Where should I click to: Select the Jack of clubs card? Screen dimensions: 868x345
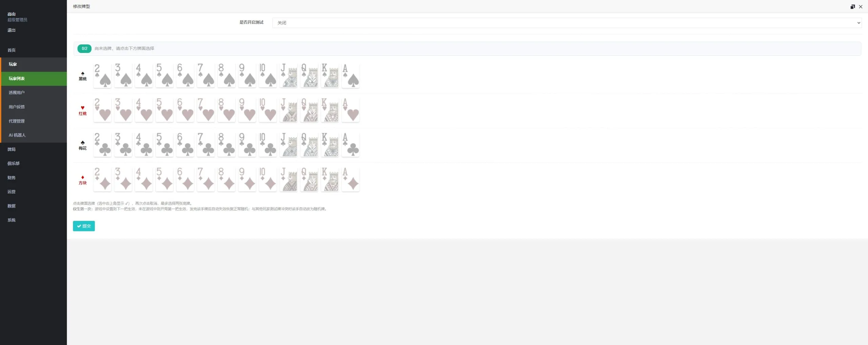pos(288,145)
